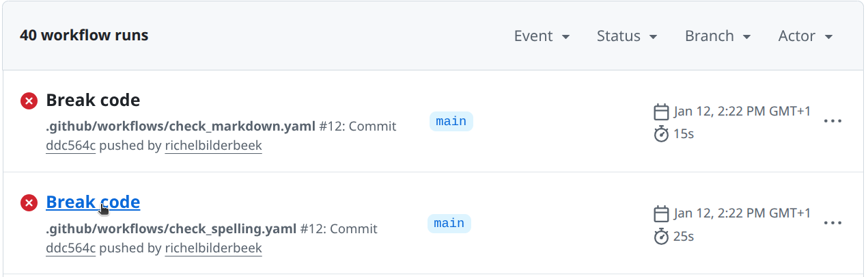Open commit ddc564c in check_markdown row
The width and height of the screenshot is (868, 277).
click(70, 146)
